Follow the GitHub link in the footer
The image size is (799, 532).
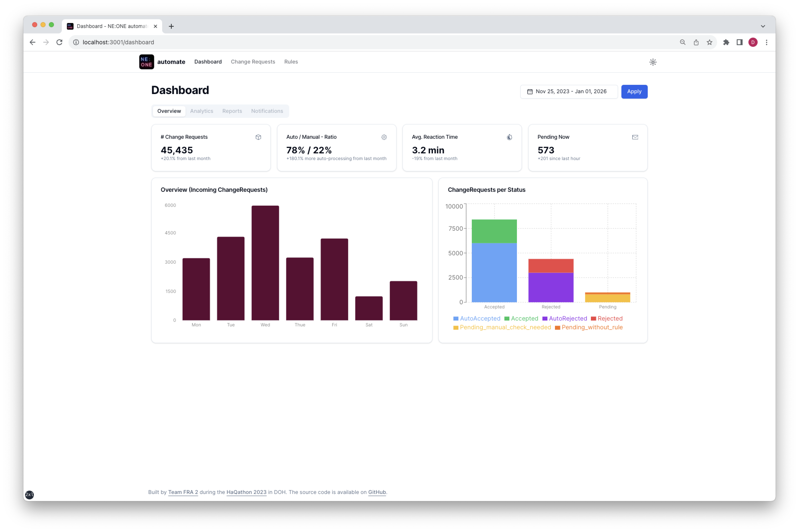(x=377, y=492)
